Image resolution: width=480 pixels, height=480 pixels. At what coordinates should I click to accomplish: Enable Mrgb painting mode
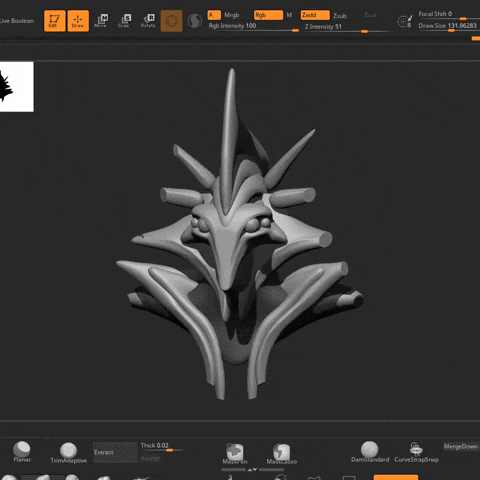tap(232, 15)
